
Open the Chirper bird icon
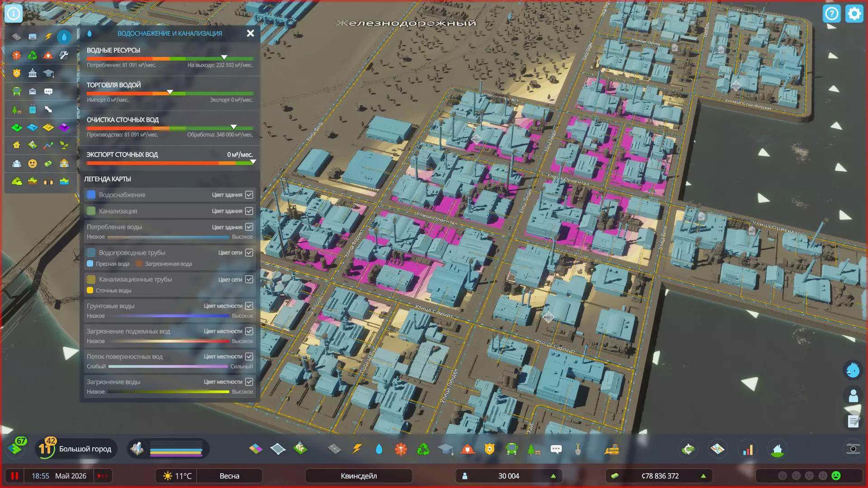[853, 370]
